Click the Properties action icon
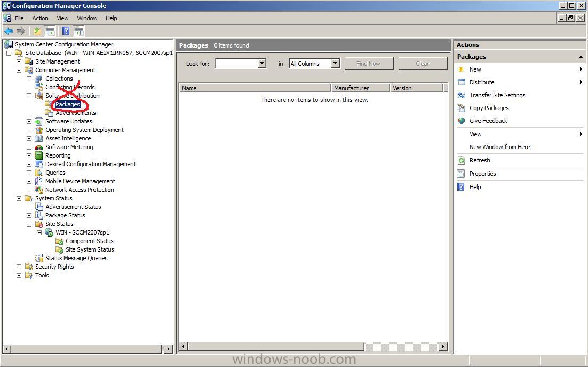588x367 pixels. tap(461, 174)
